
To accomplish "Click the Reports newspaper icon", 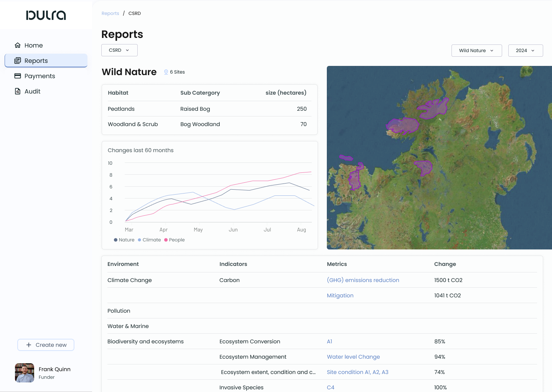I will coord(18,61).
